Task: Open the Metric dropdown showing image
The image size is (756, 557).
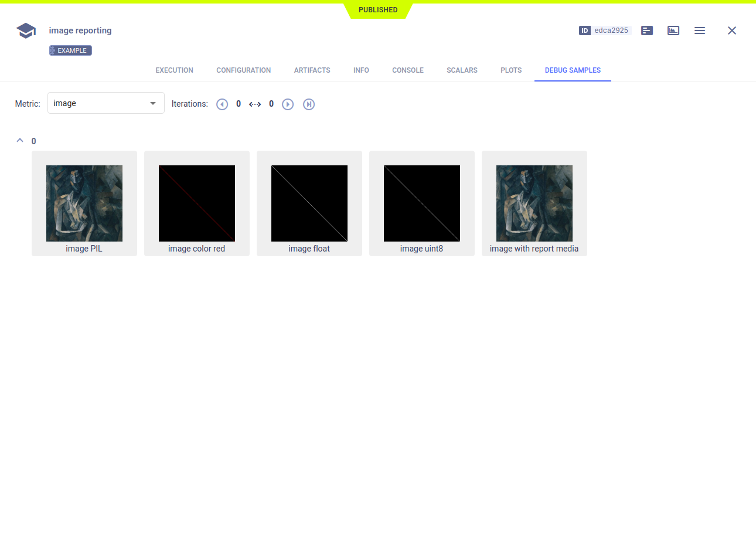Action: click(105, 103)
